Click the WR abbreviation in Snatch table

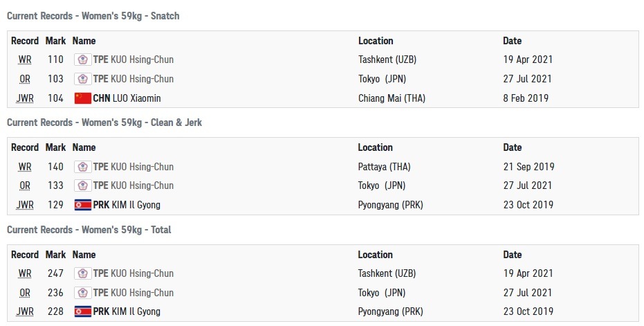(25, 60)
